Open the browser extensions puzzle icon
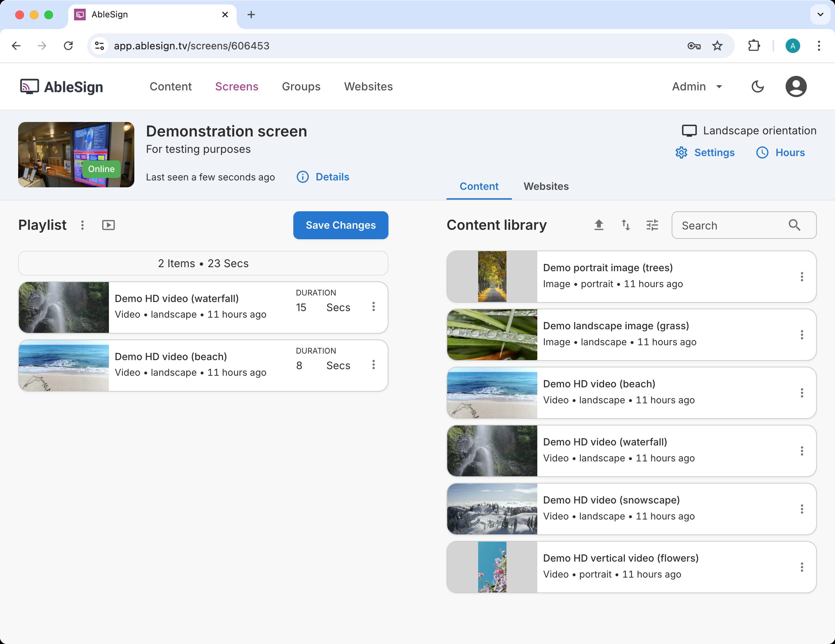This screenshot has height=644, width=835. tap(754, 46)
